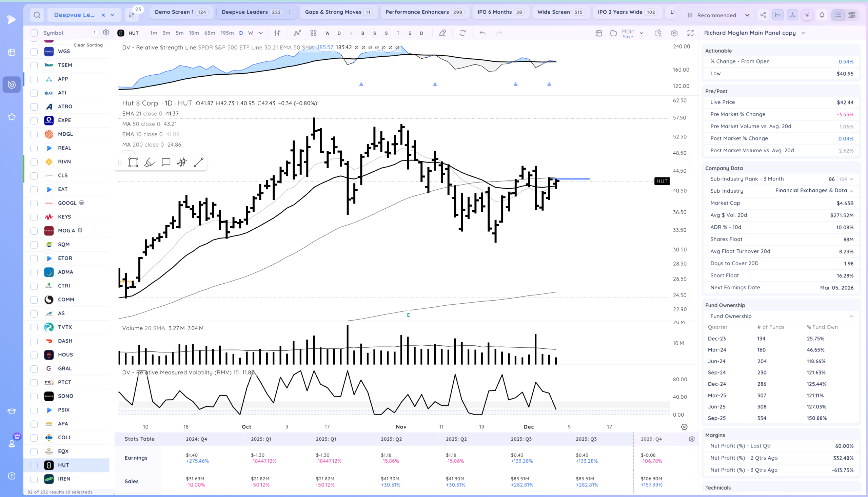Toggle the select-all Symbol checkbox
The height and width of the screenshot is (497, 868).
[34, 33]
